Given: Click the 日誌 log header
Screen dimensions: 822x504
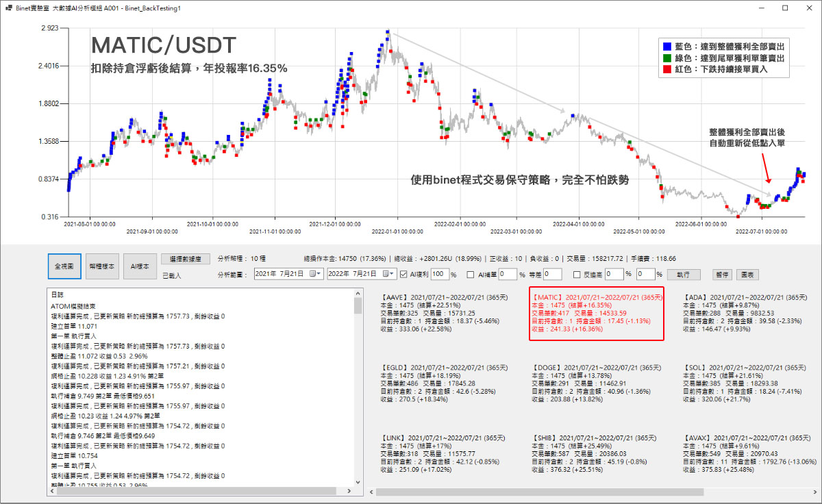Looking at the screenshot, I should [58, 294].
